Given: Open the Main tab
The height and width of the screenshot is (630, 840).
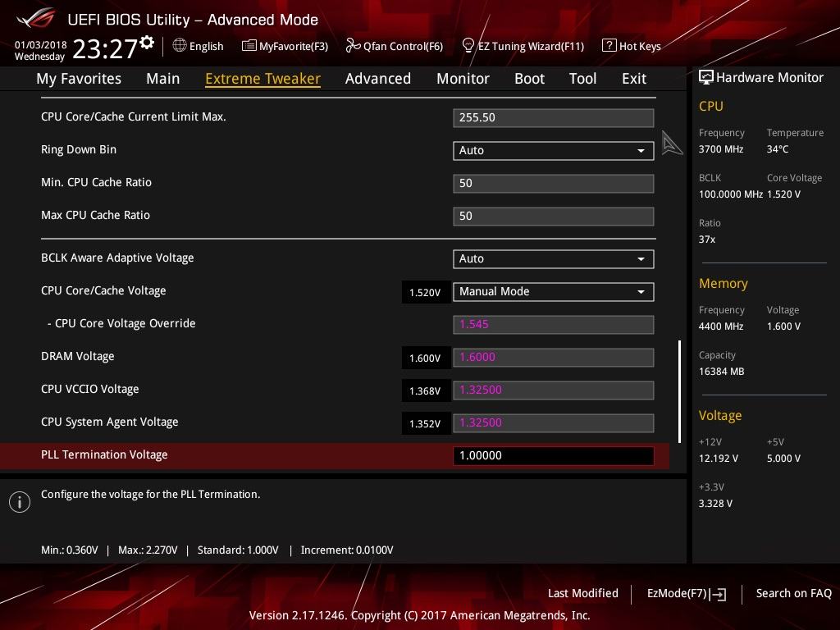Looking at the screenshot, I should (x=163, y=78).
